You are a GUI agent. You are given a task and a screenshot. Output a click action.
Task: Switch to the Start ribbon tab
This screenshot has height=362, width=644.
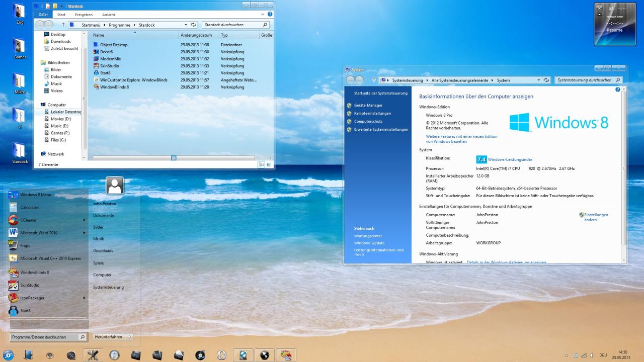(61, 15)
